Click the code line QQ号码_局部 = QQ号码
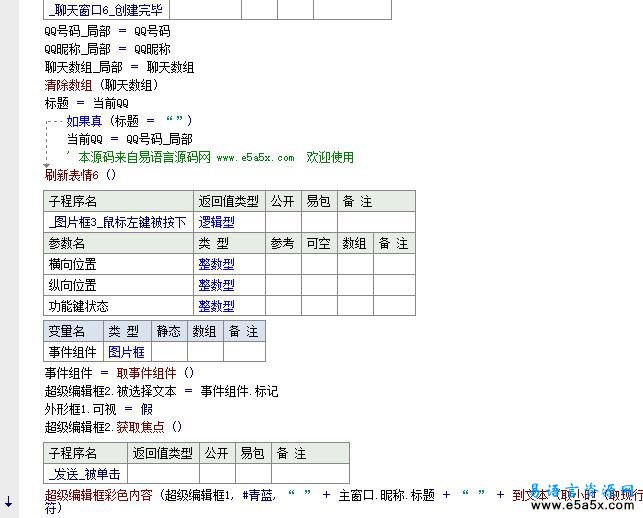643x518 pixels. coord(107,31)
